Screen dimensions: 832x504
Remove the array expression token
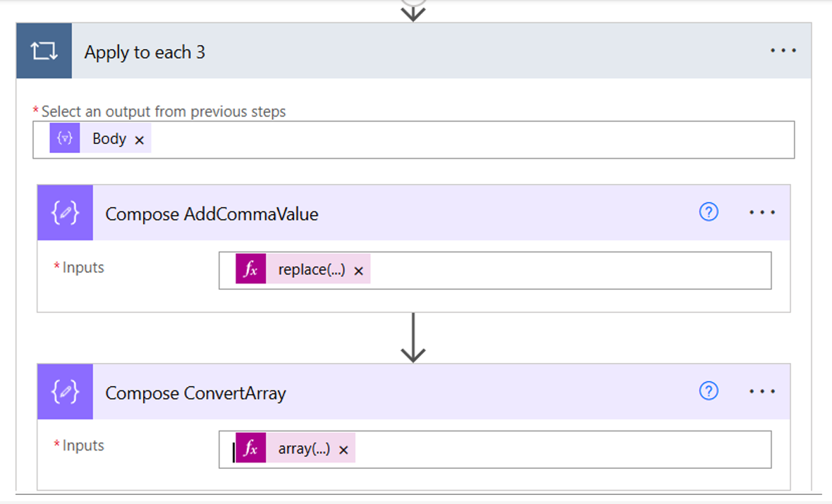point(343,448)
